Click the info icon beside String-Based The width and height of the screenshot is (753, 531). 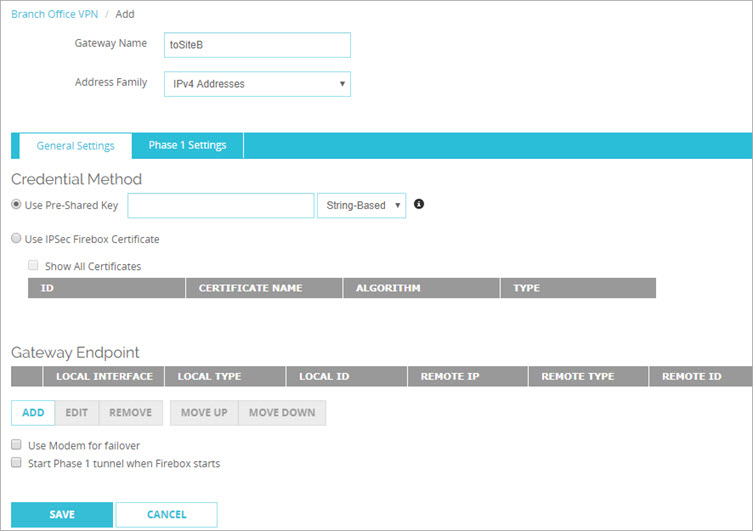(x=419, y=204)
